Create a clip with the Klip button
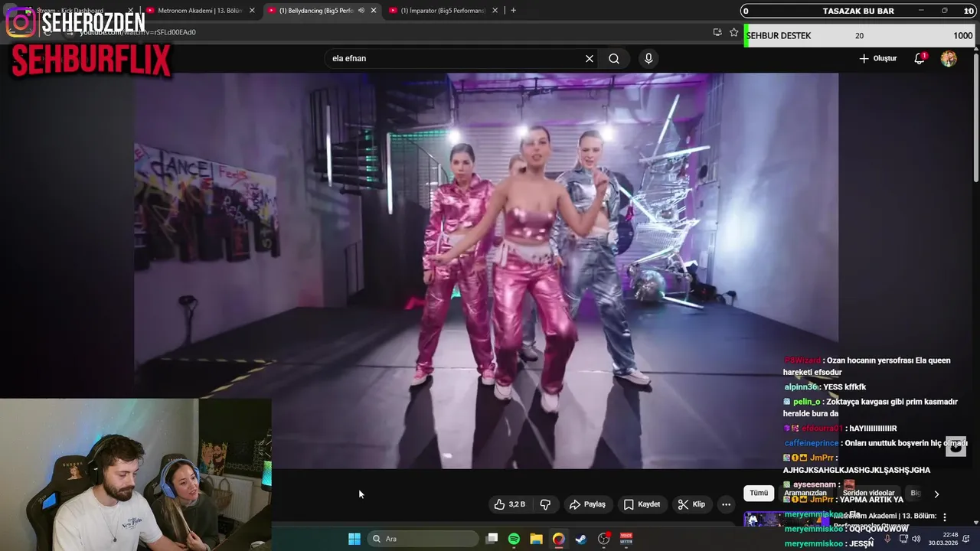This screenshot has width=980, height=551. tap(691, 504)
